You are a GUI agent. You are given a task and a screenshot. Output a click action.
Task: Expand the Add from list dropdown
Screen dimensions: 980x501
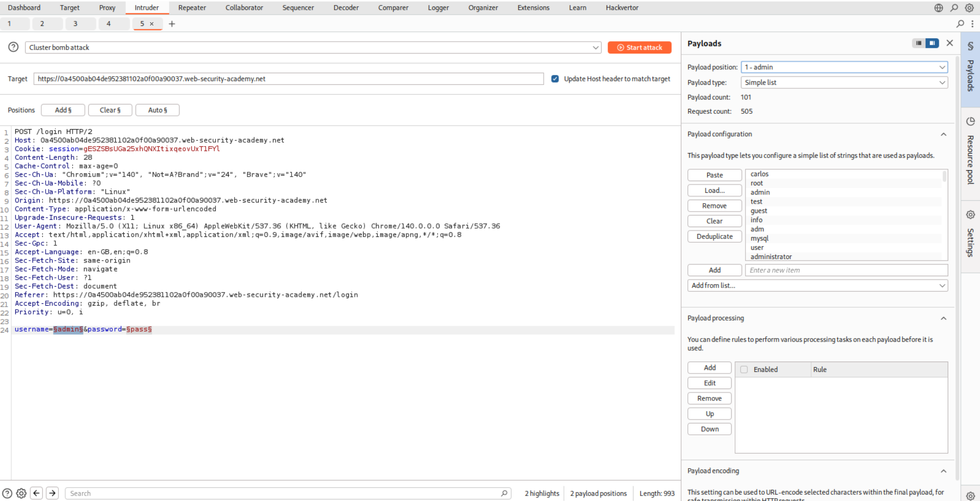coord(817,286)
